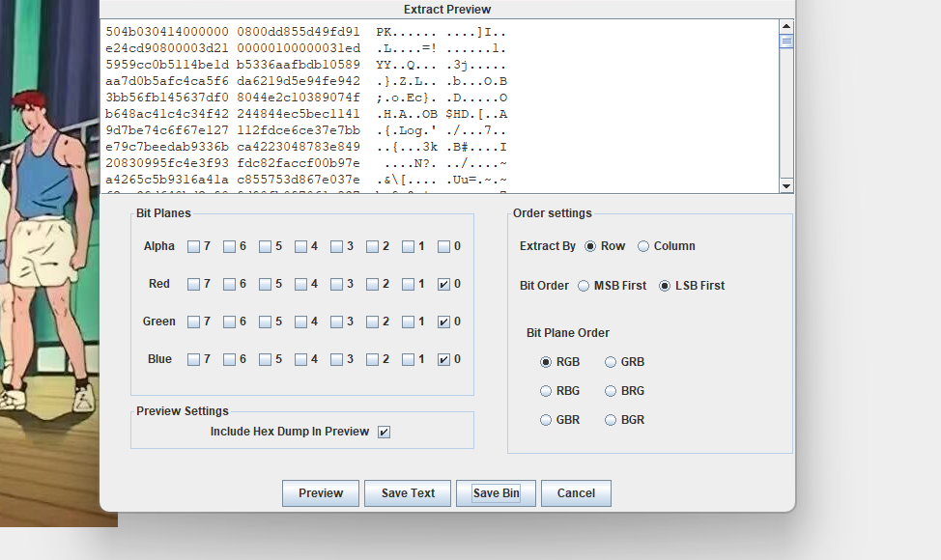Viewport: 941px width, 560px height.
Task: Check the Green bit plane 4 box
Action: (x=300, y=322)
